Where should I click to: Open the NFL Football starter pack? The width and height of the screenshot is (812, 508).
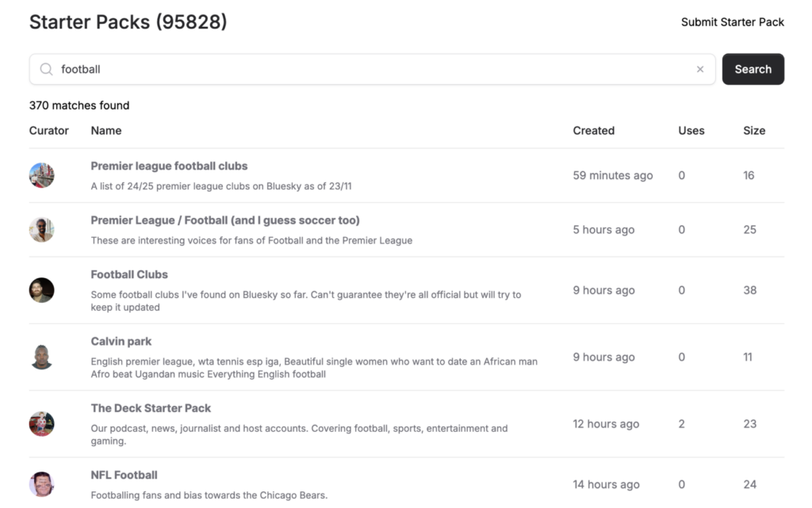tap(124, 476)
